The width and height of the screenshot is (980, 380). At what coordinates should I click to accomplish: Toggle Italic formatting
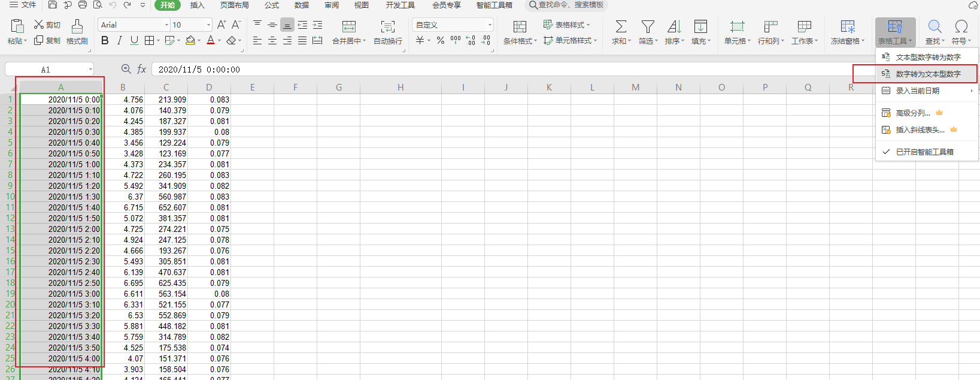click(x=120, y=40)
